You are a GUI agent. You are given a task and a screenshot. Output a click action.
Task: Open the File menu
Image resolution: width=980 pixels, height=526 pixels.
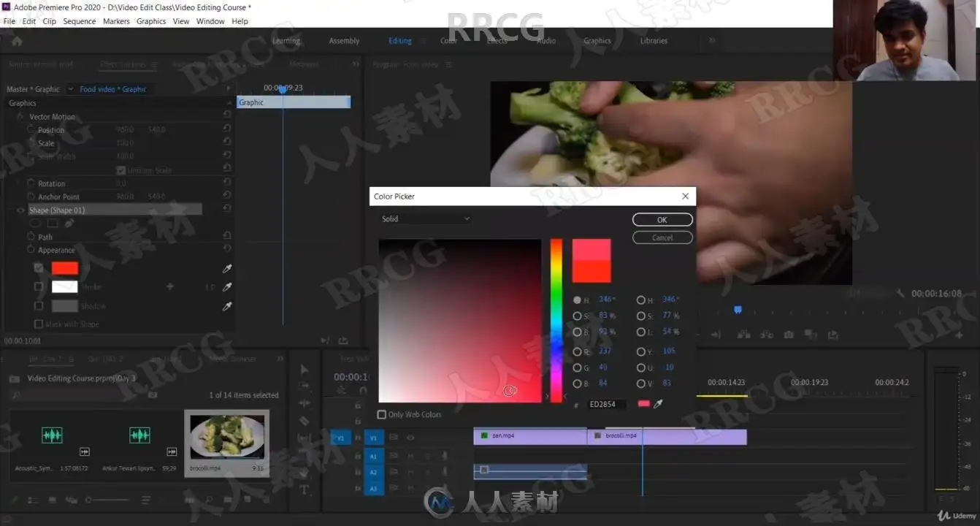(9, 21)
